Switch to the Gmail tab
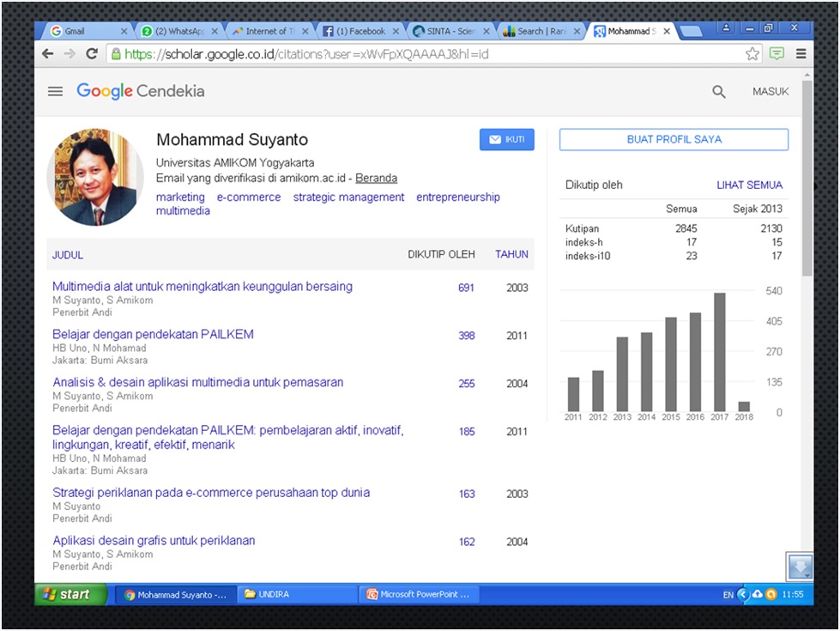 click(86, 31)
